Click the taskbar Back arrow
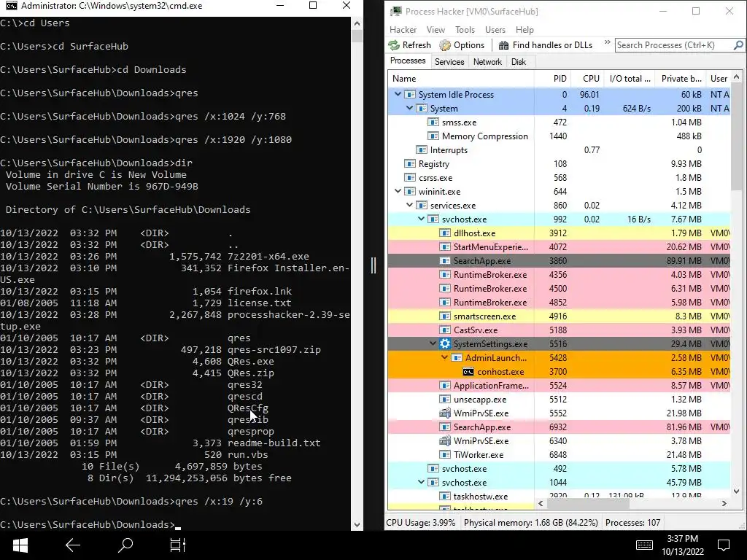Screen dimensions: 747x560 pyautogui.click(x=73, y=545)
